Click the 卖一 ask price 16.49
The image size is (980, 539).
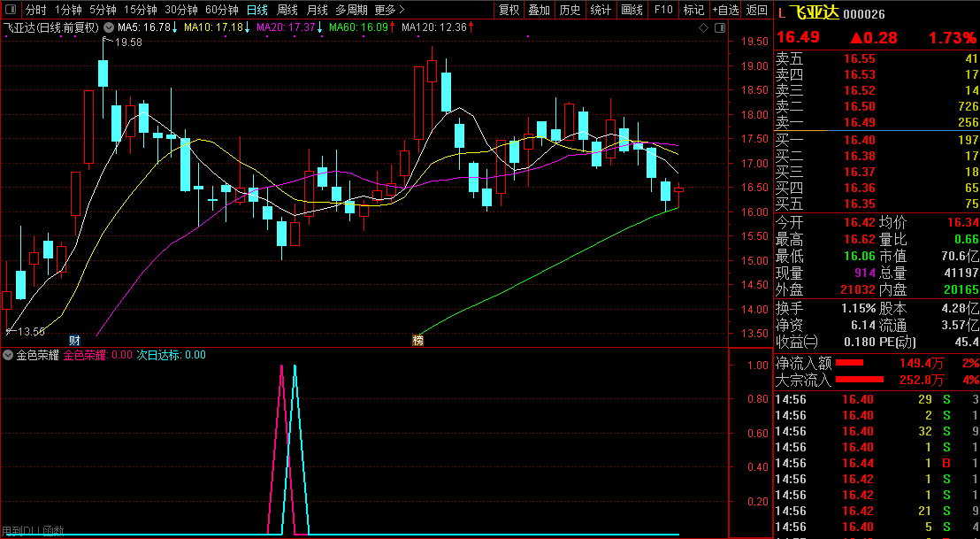[860, 122]
